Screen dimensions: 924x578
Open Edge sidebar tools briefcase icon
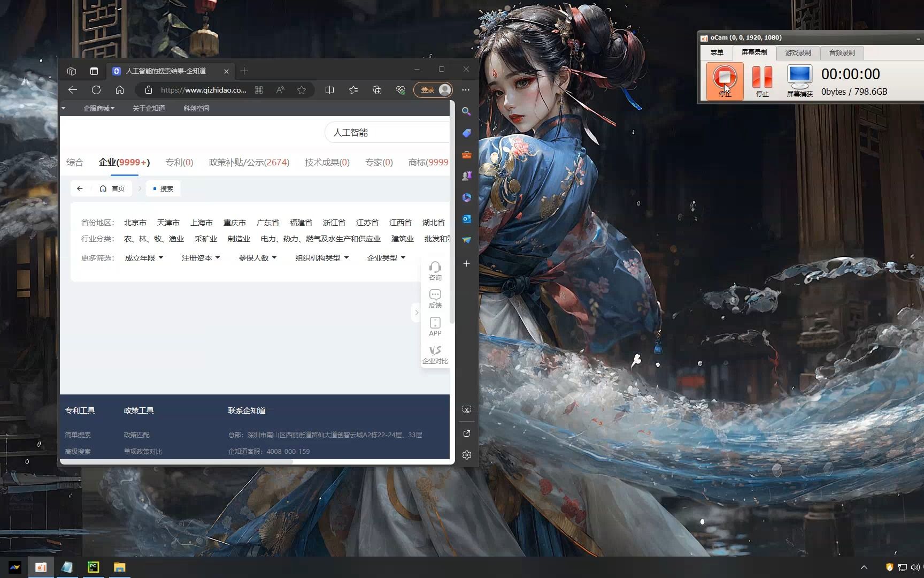click(x=466, y=155)
